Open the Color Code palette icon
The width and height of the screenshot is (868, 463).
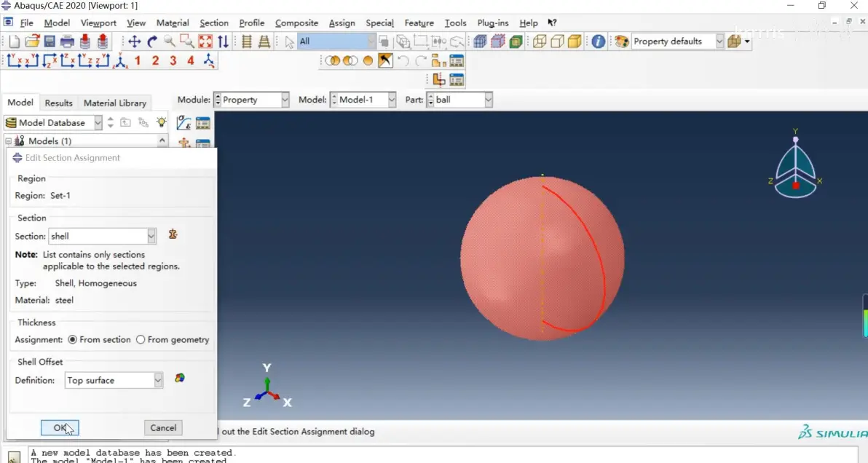[622, 41]
